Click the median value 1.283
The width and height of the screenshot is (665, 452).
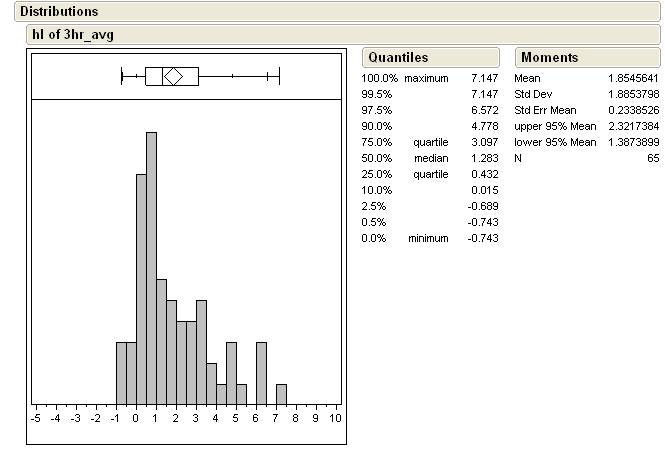coord(484,158)
